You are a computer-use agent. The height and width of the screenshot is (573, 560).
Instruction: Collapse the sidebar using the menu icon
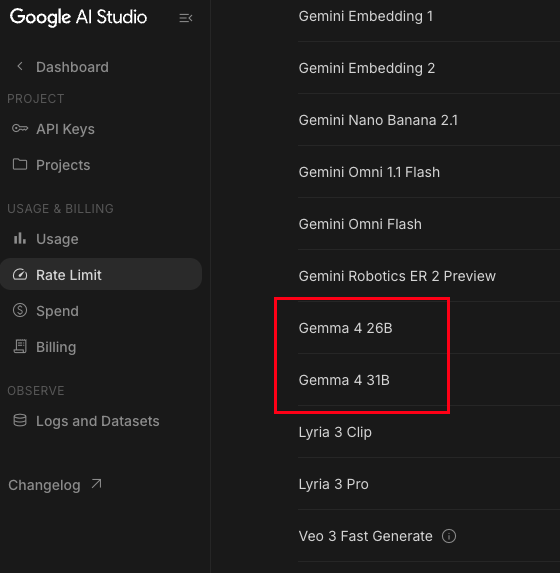coord(186,18)
